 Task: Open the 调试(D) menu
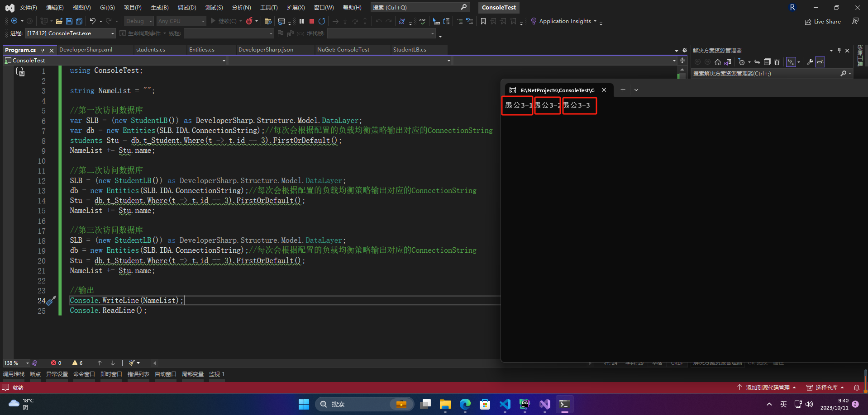coord(187,8)
